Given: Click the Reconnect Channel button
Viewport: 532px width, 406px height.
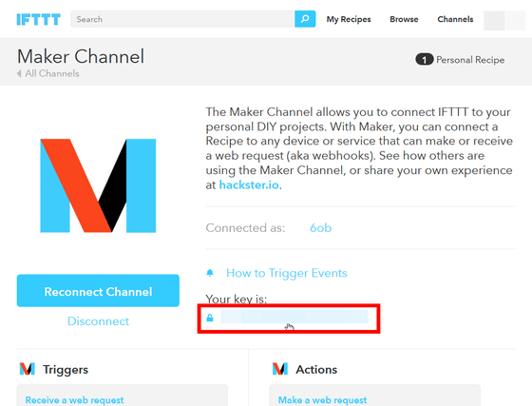Looking at the screenshot, I should [98, 291].
